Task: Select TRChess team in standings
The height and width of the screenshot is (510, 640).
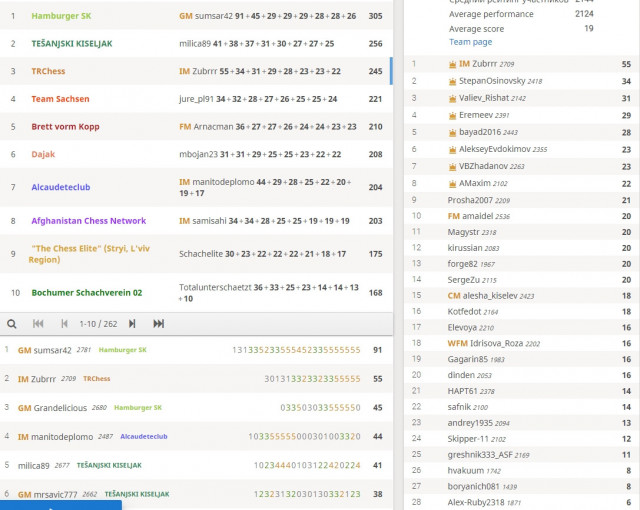Action: [x=48, y=71]
